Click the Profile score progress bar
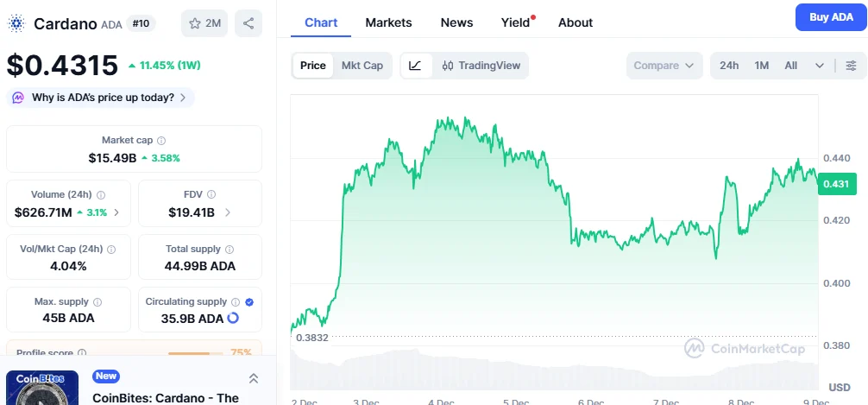 coord(197,353)
